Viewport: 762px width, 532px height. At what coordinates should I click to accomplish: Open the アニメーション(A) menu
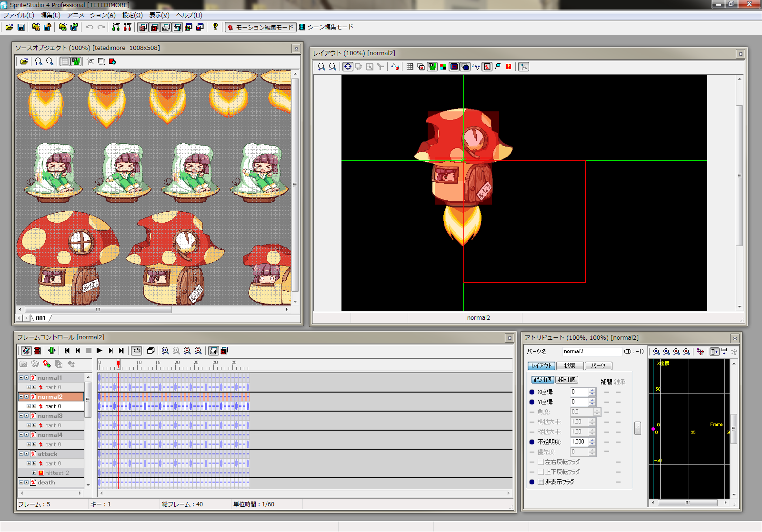point(91,15)
